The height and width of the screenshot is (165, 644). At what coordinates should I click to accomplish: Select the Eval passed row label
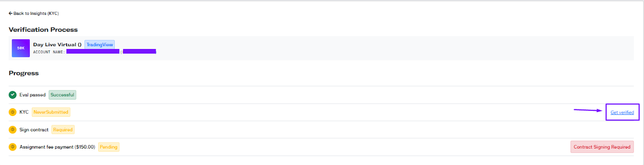[33, 95]
